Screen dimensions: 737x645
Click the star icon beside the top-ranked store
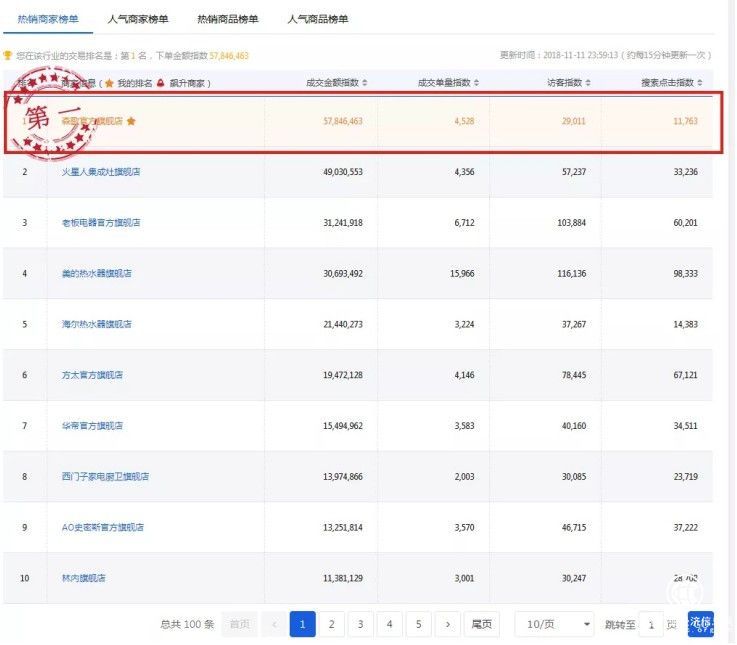(131, 121)
